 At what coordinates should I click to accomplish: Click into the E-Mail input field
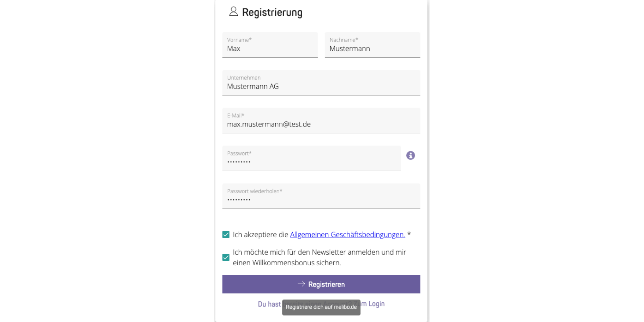(x=321, y=120)
